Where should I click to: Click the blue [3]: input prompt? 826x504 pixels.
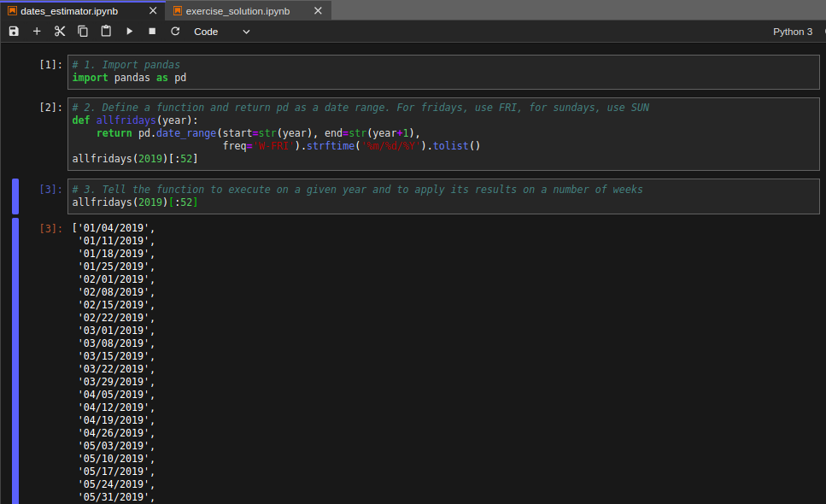[x=51, y=189]
